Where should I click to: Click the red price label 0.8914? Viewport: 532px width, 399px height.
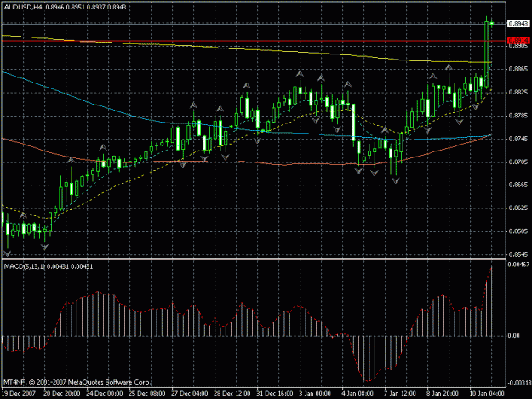518,40
